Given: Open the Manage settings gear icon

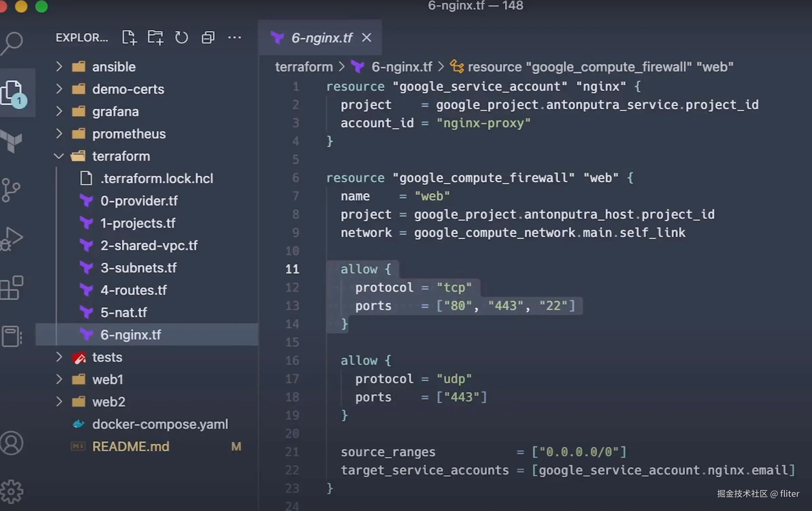Looking at the screenshot, I should pos(12,492).
